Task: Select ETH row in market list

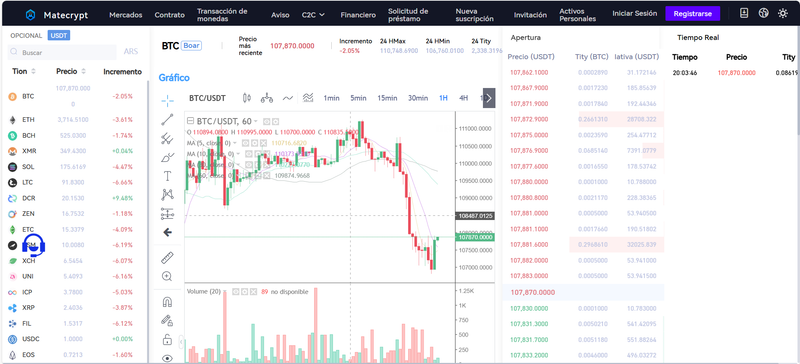Action: pyautogui.click(x=74, y=119)
